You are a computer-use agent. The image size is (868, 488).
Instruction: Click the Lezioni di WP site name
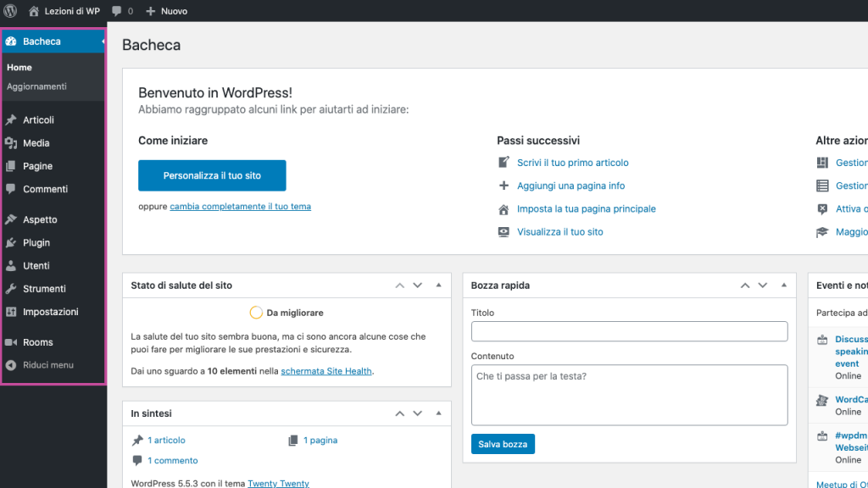72,11
